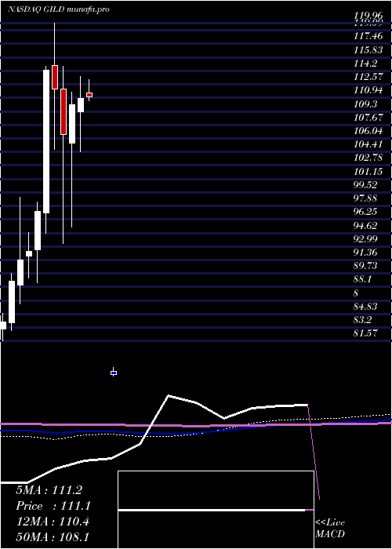Click the 110.94 price axis label

pyautogui.click(x=368, y=90)
